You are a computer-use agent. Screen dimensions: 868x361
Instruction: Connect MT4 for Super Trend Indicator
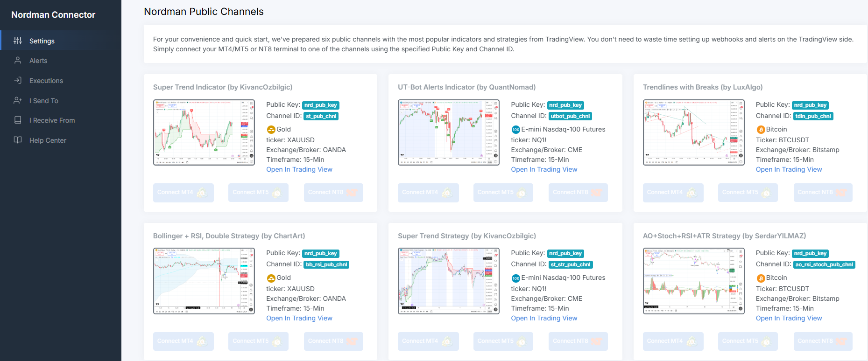183,193
